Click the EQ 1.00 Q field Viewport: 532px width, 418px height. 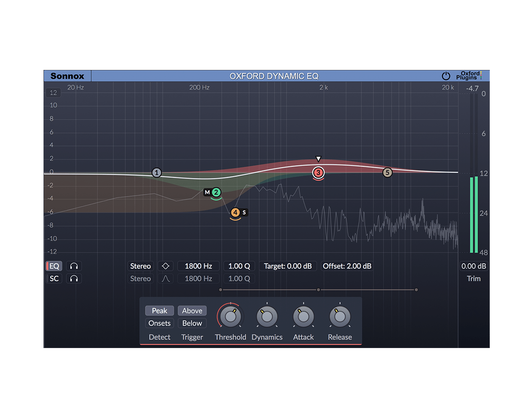click(x=239, y=266)
